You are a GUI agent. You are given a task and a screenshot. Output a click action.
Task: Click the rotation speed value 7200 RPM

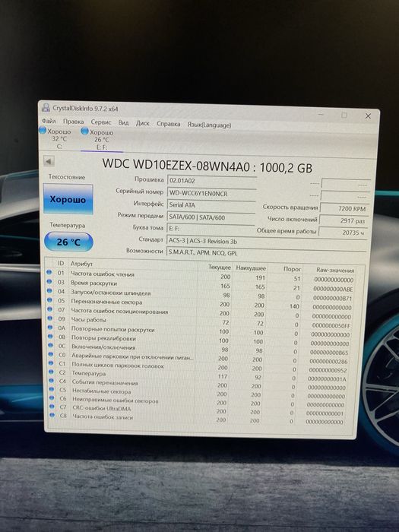[x=344, y=209]
